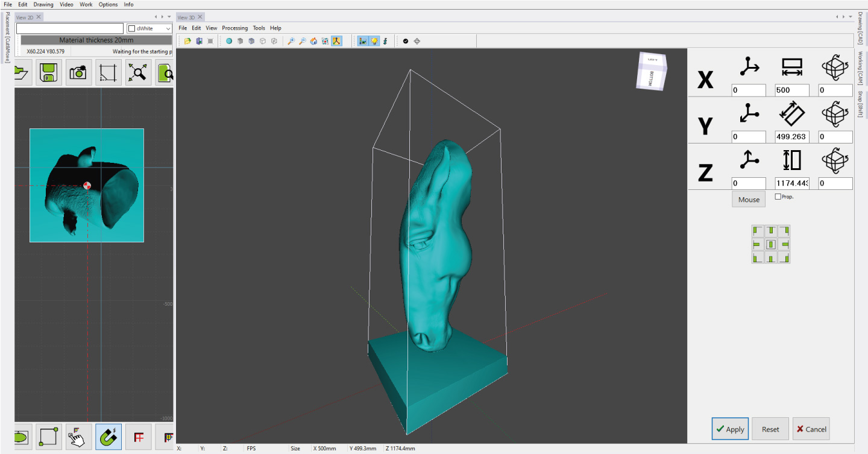Open file icon in View 3D toolbar

(x=187, y=41)
